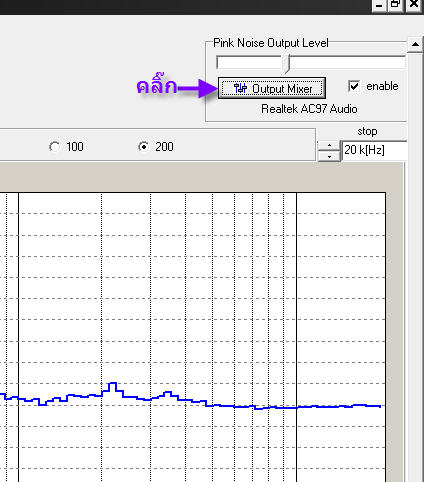Image resolution: width=424 pixels, height=482 pixels.
Task: Click the right solid vertical cursor line in graph
Action: [x=296, y=337]
